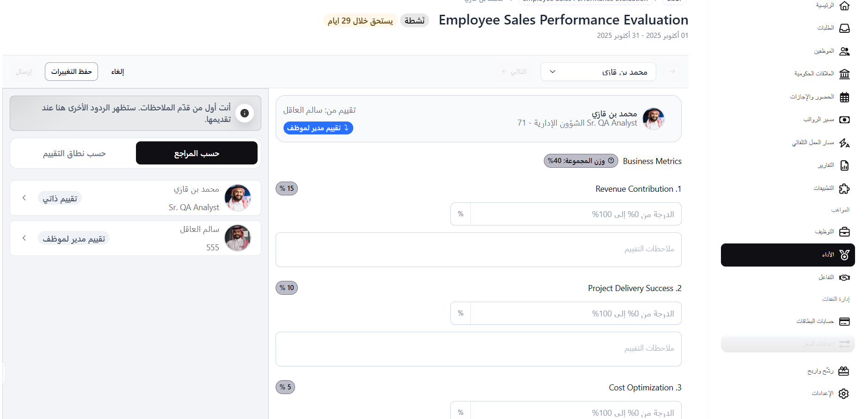This screenshot has width=868, height=419.
Task: Click the group weight 40% help badge
Action: [x=580, y=161]
